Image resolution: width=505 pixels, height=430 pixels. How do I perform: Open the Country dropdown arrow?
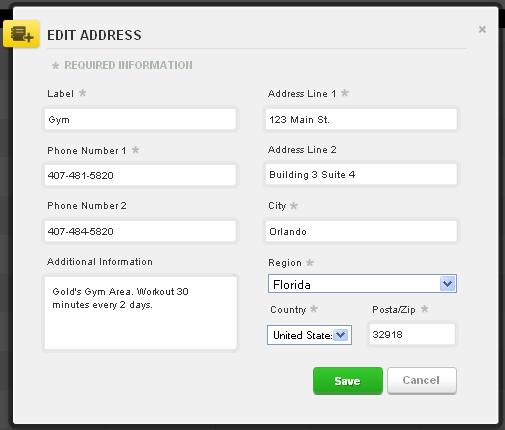(x=341, y=335)
